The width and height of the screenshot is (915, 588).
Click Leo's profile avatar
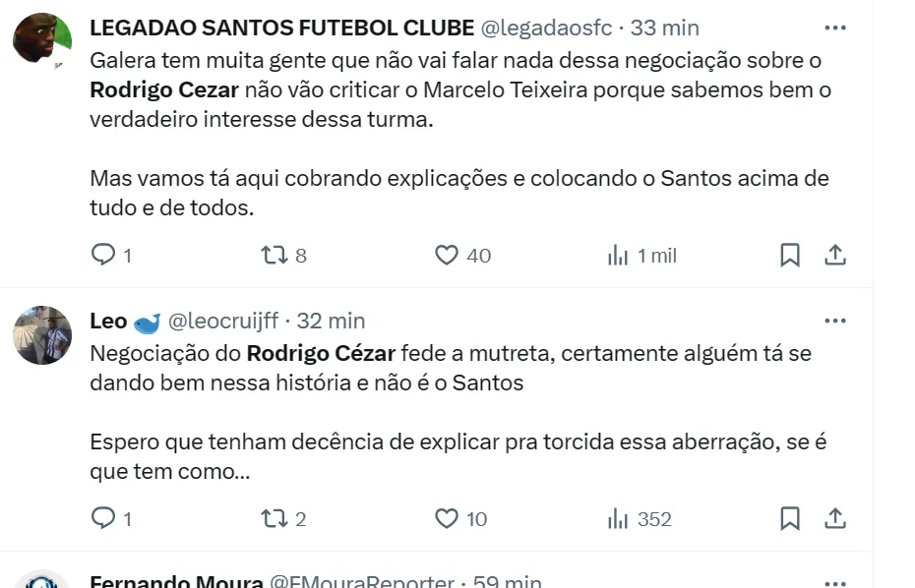[41, 335]
